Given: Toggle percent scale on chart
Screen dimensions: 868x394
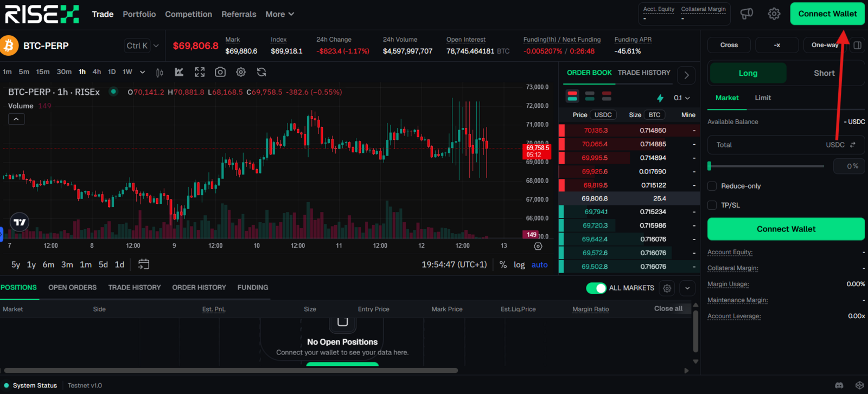Looking at the screenshot, I should coord(503,265).
